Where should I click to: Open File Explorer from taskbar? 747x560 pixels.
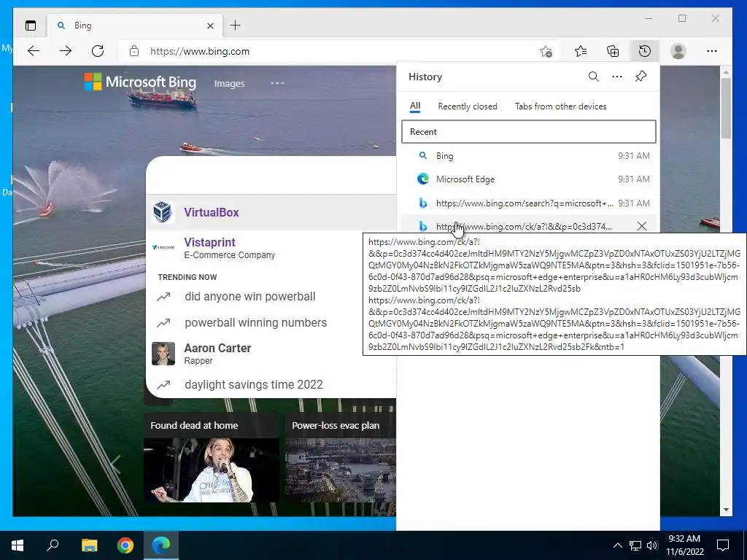coord(89,545)
